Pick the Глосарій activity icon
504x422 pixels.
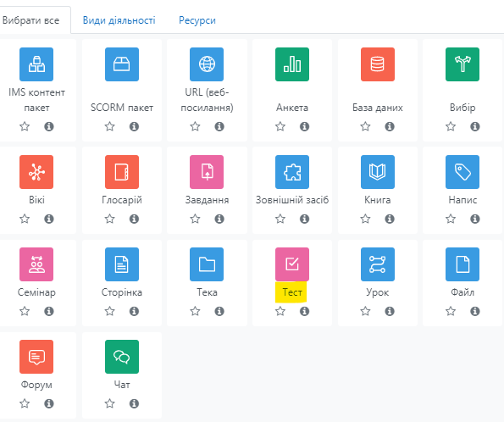point(122,172)
